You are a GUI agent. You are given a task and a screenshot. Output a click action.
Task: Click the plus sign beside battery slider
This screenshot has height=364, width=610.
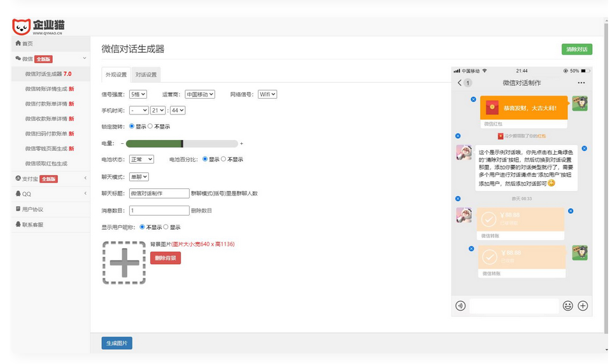[241, 144]
